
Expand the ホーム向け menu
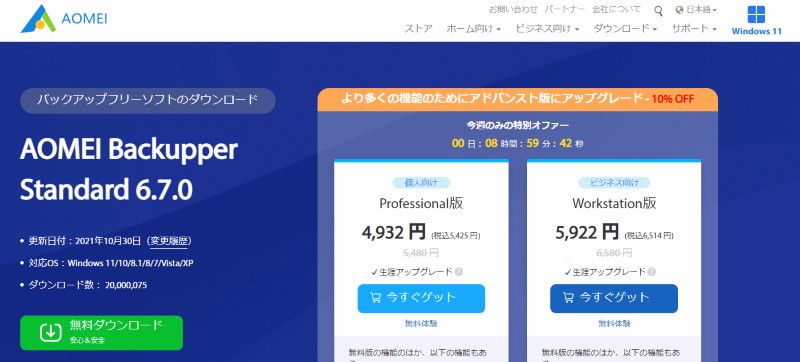click(473, 29)
